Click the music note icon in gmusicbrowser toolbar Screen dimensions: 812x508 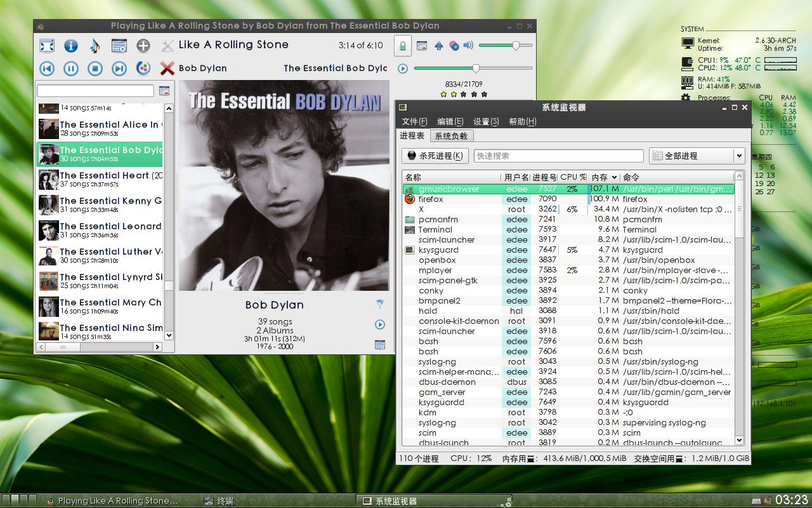[x=95, y=46]
